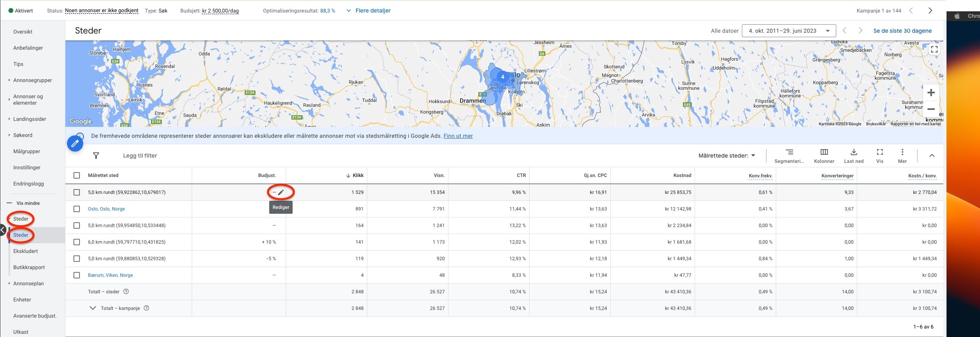Screen dimensions: 980x337
Task: Click next date range arrow
Action: [x=861, y=31]
